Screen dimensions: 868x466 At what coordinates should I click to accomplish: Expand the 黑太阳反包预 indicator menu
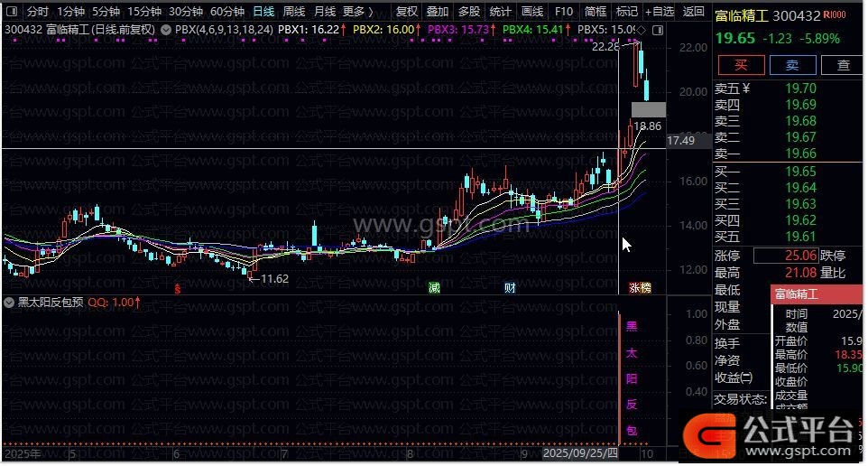point(10,303)
